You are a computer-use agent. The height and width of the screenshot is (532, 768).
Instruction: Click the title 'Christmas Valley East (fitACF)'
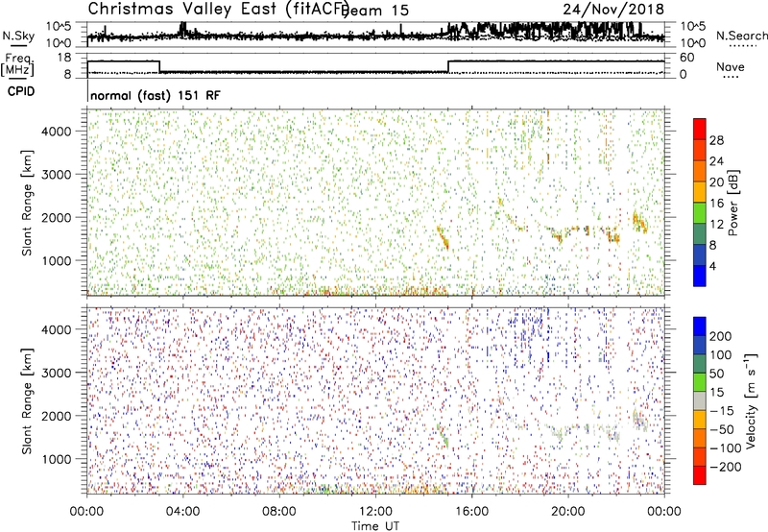point(218,9)
